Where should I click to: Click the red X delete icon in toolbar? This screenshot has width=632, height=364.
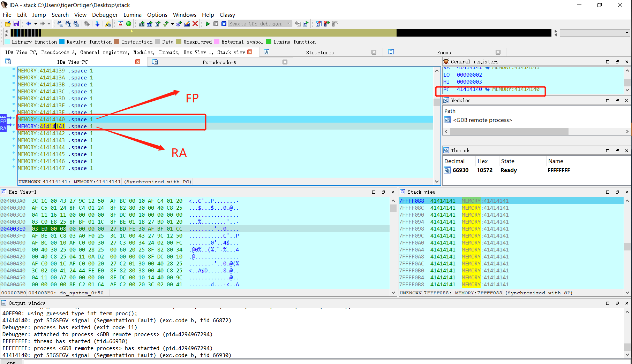[x=195, y=24]
